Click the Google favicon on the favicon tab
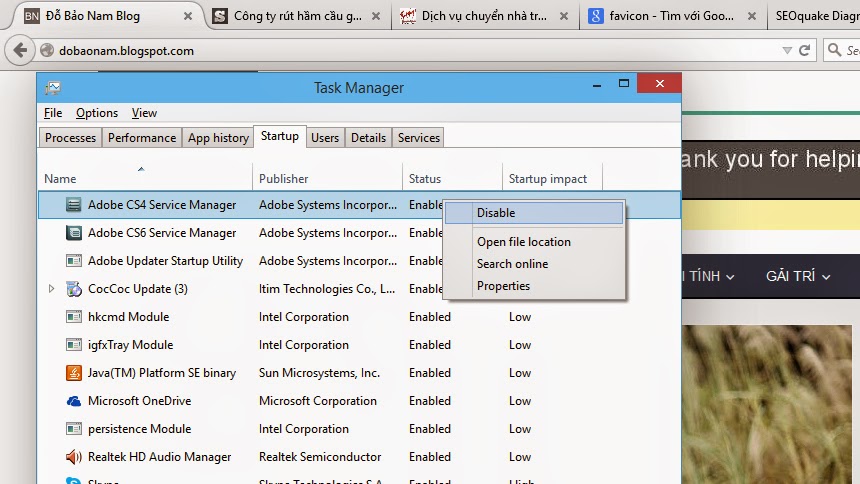The height and width of the screenshot is (484, 860). pyautogui.click(x=596, y=16)
